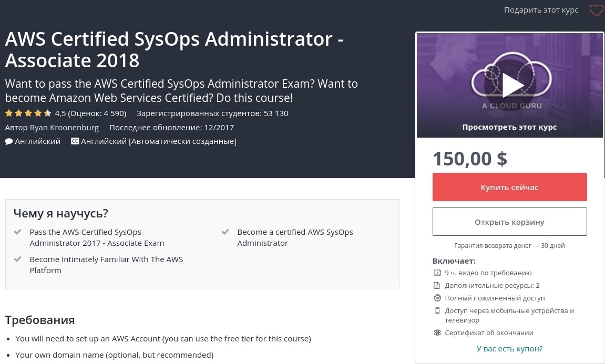Click the 'Требования' heading
This screenshot has height=364, width=605.
click(x=40, y=320)
